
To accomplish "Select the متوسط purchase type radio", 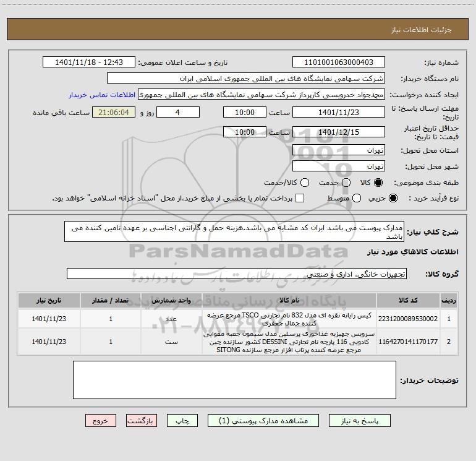I will pos(357,198).
